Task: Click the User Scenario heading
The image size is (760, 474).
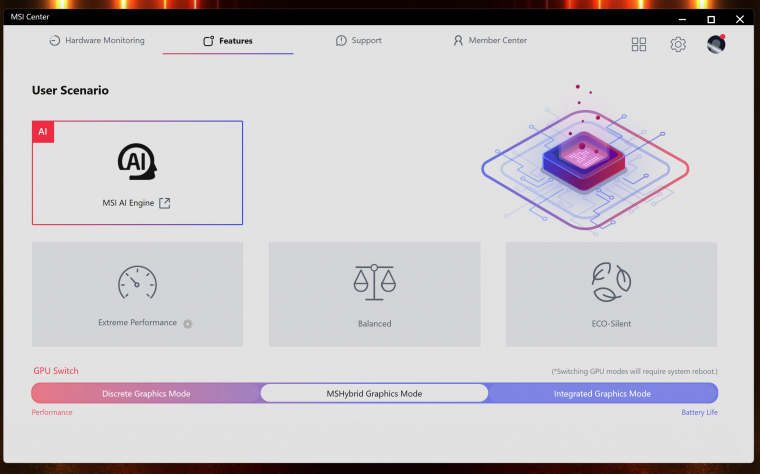Action: point(70,90)
